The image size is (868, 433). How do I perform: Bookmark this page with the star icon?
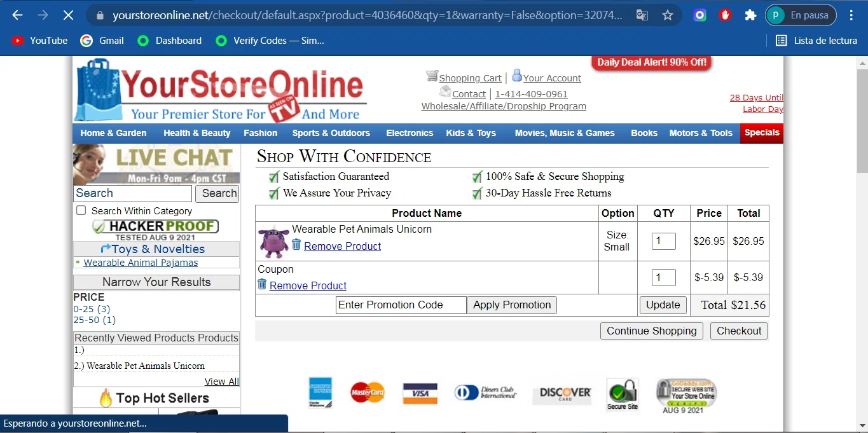point(668,15)
